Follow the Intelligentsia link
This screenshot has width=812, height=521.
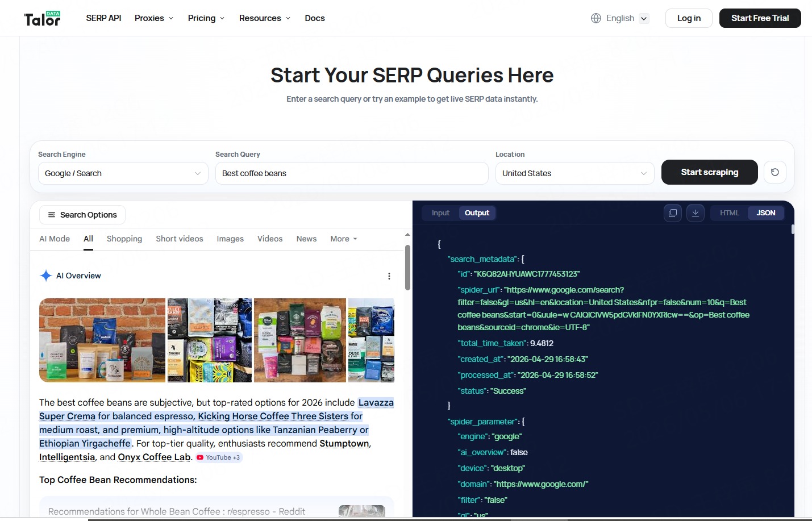[67, 457]
